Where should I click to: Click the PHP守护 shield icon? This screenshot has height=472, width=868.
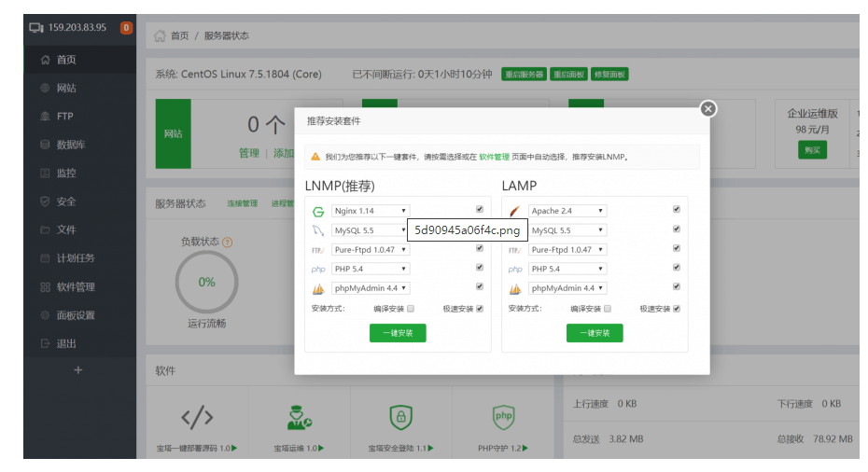pyautogui.click(x=504, y=416)
